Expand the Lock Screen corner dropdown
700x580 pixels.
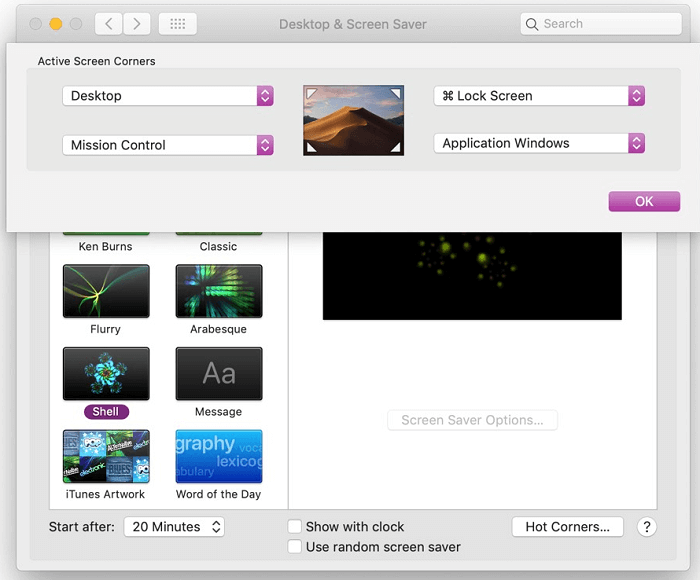tap(539, 96)
